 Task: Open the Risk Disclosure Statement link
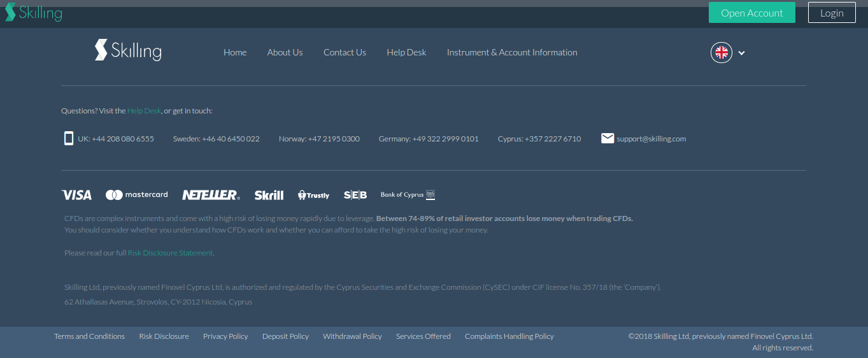coord(170,253)
